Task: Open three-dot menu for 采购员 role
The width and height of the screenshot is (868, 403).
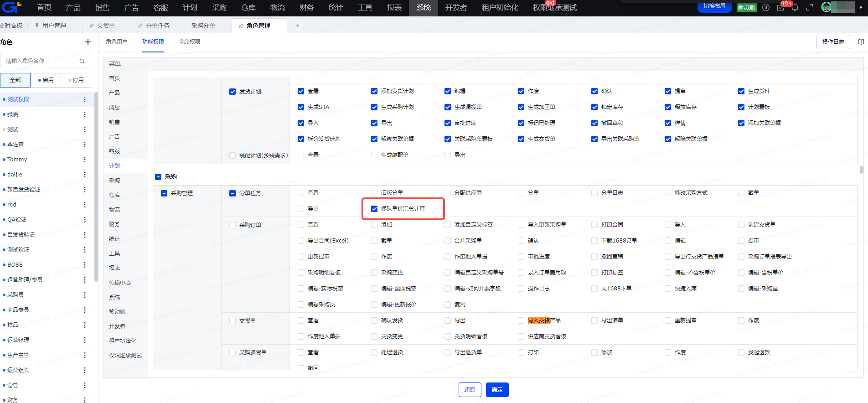Action: click(85, 294)
